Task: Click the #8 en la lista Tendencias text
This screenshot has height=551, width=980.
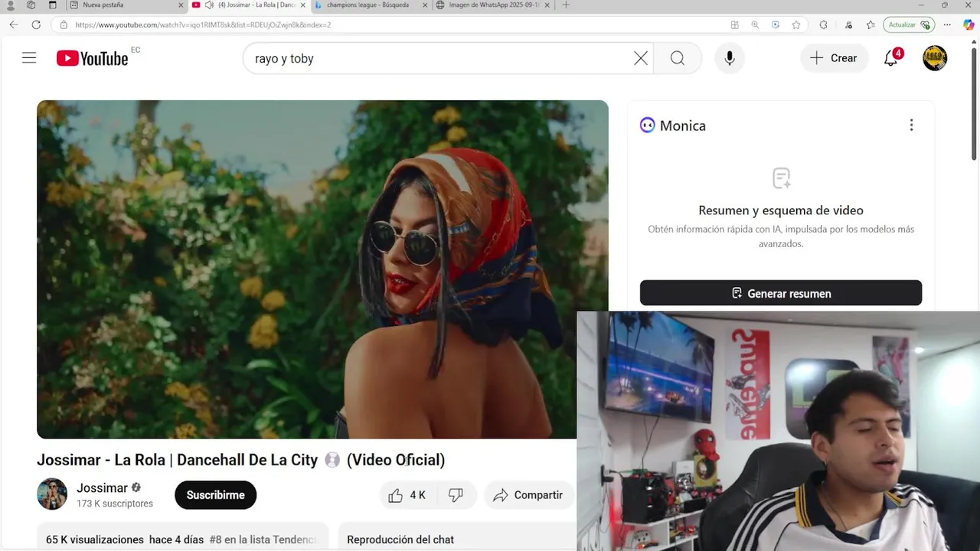Action: (263, 540)
